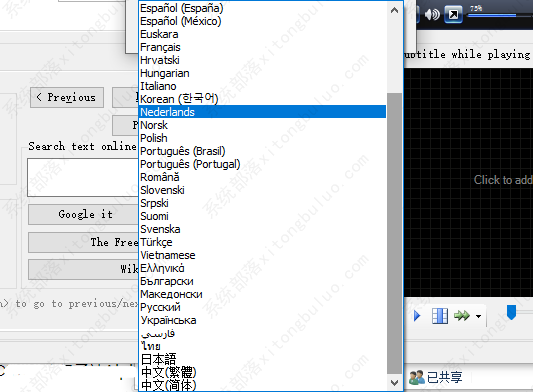Click the 已共享 shared users icon
Screen dimensions: 533x392
coord(417,377)
